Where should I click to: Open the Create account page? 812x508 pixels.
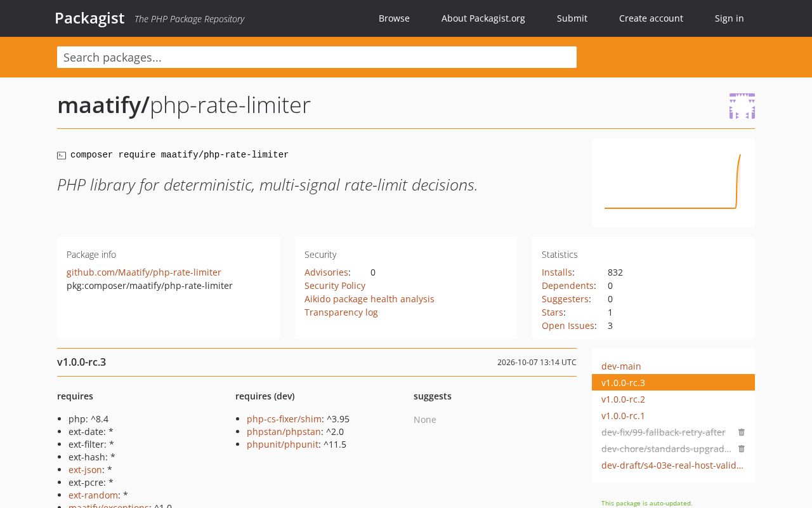[x=651, y=18]
